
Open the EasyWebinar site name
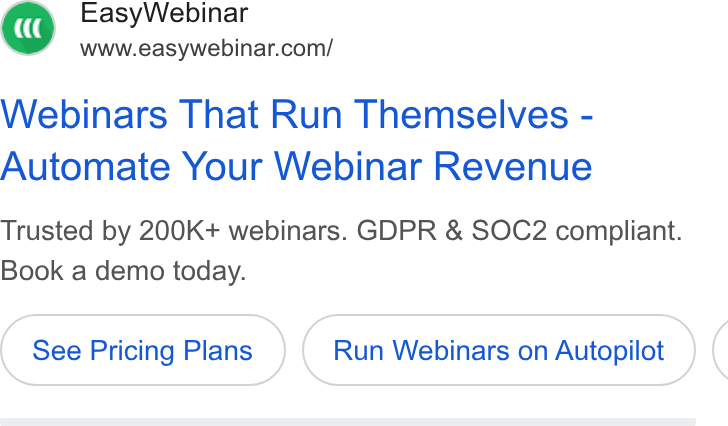(x=164, y=13)
